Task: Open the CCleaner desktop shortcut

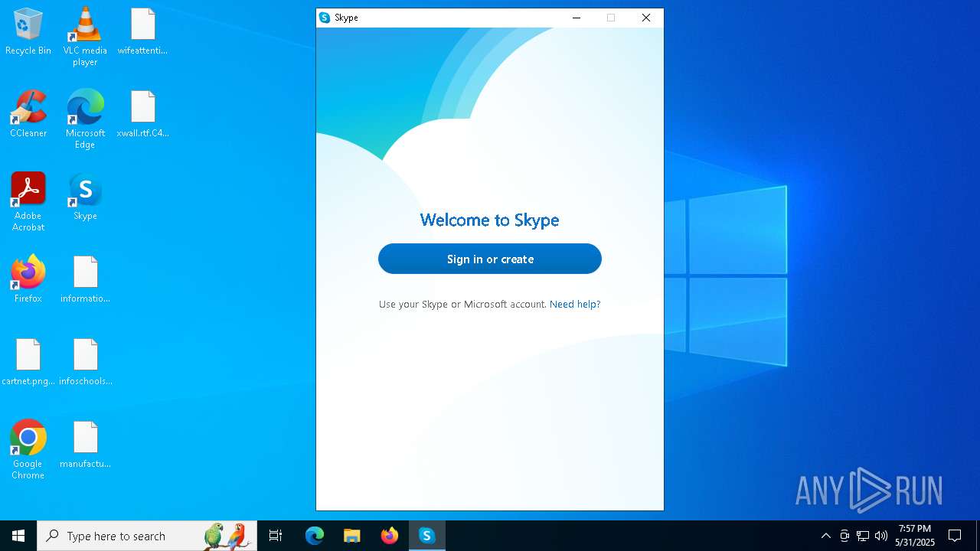Action: [28, 115]
